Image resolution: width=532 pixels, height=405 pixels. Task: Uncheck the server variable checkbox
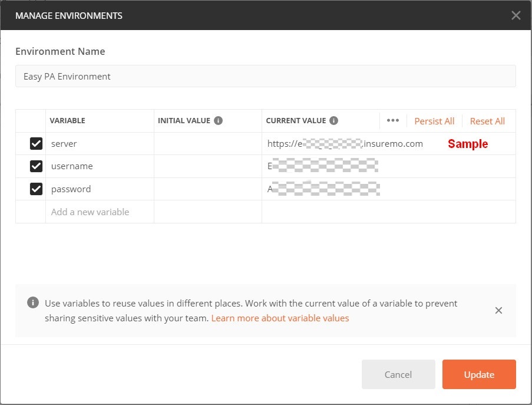coord(36,144)
